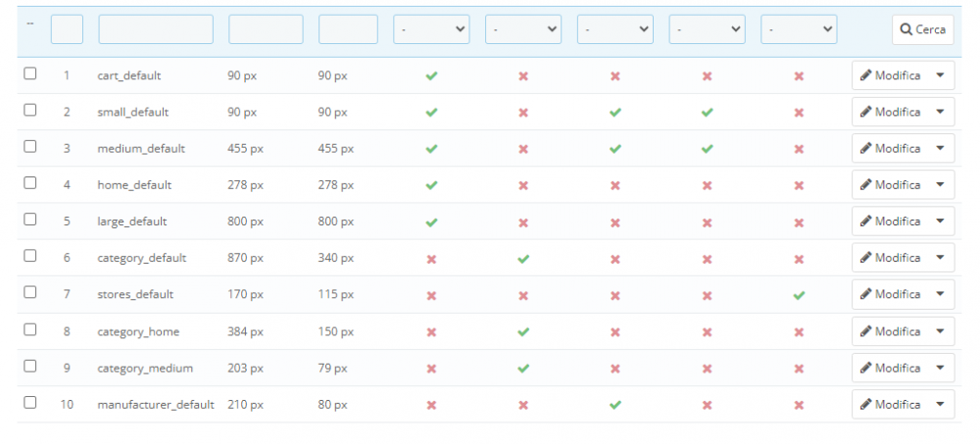Screen dimensions: 980x444
Task: Click green checkmark in category_medium row
Action: pyautogui.click(x=523, y=368)
